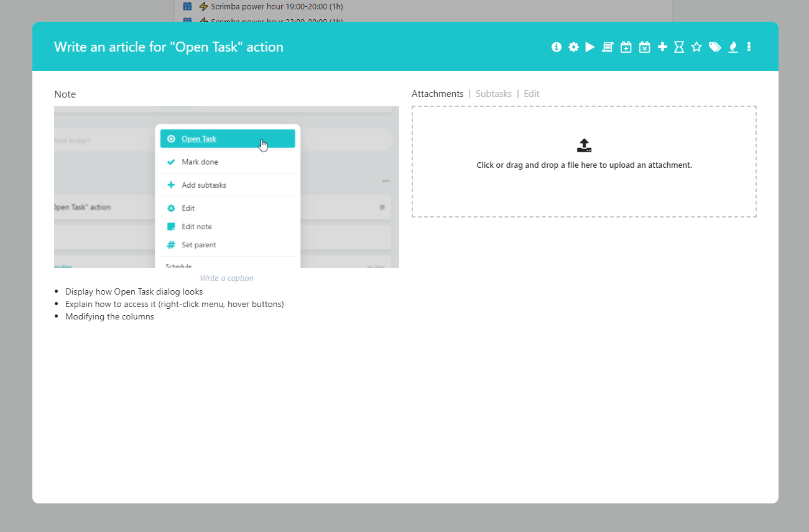
Task: Click the "Note" heading
Action: tap(65, 94)
